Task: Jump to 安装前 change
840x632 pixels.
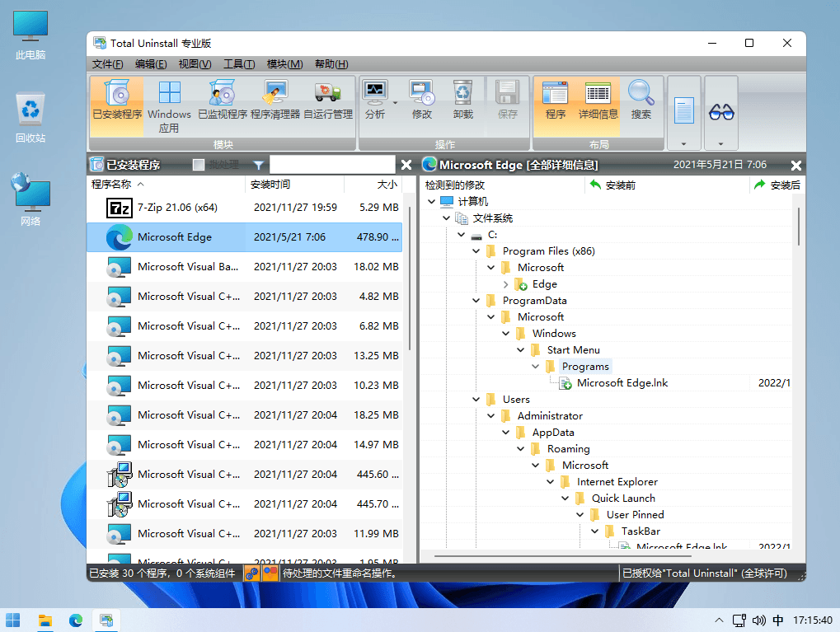Action: (x=612, y=185)
